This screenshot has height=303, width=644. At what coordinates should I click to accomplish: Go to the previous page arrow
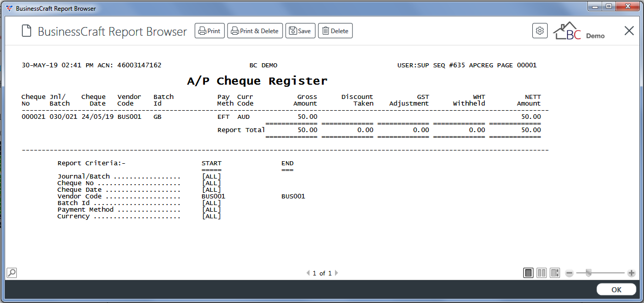308,273
